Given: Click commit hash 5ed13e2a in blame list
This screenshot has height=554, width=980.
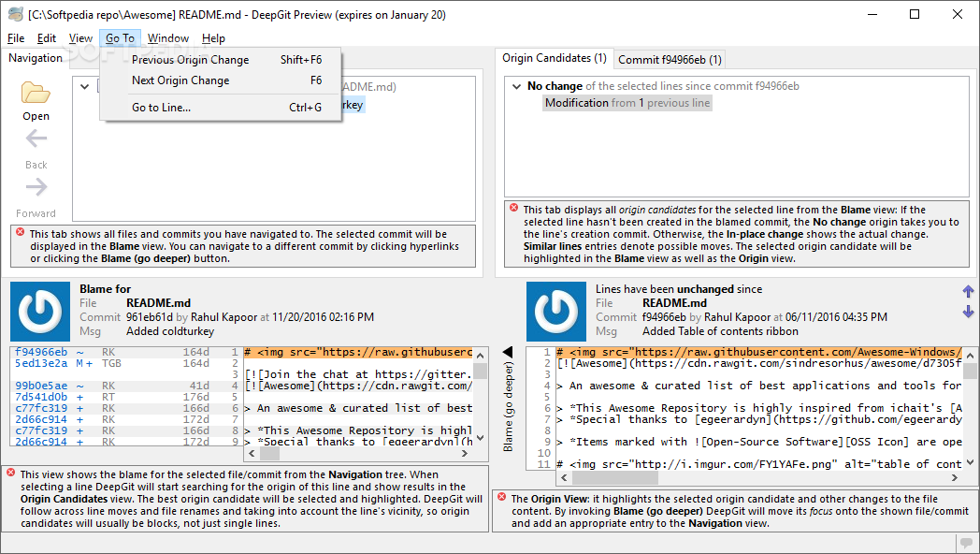Looking at the screenshot, I should [x=40, y=363].
